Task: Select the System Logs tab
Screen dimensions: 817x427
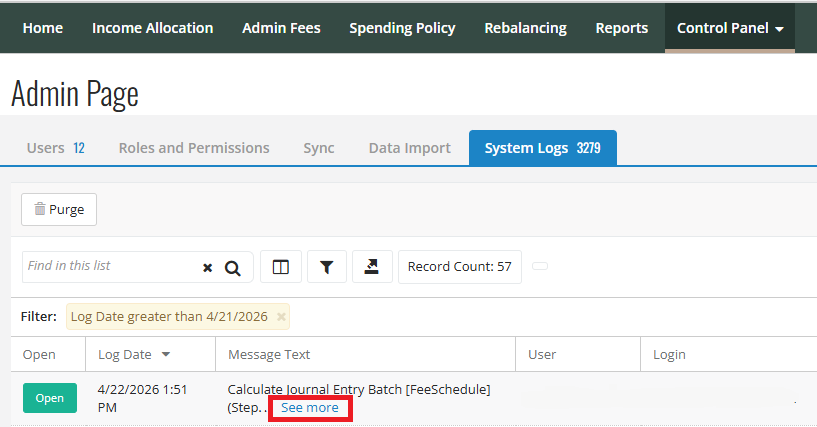Action: (x=543, y=148)
